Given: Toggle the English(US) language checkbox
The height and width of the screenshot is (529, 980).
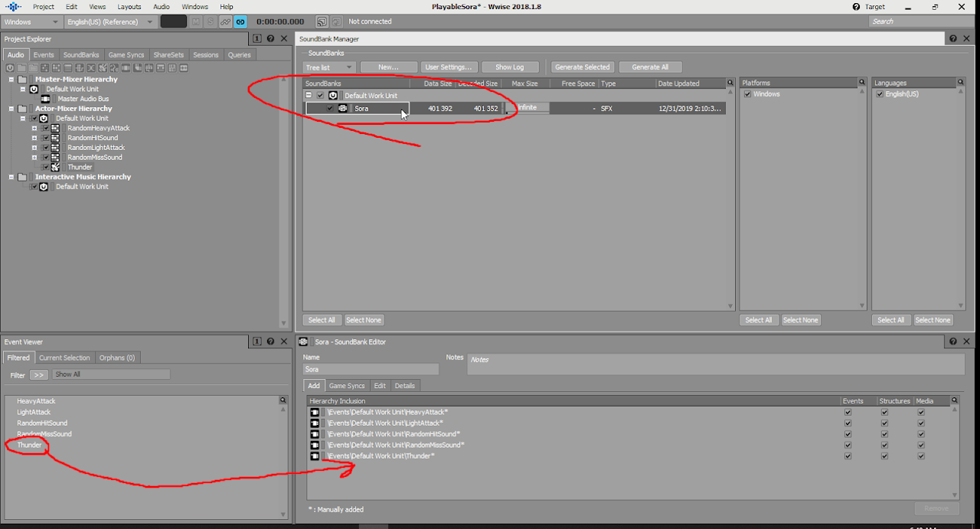Looking at the screenshot, I should (880, 94).
